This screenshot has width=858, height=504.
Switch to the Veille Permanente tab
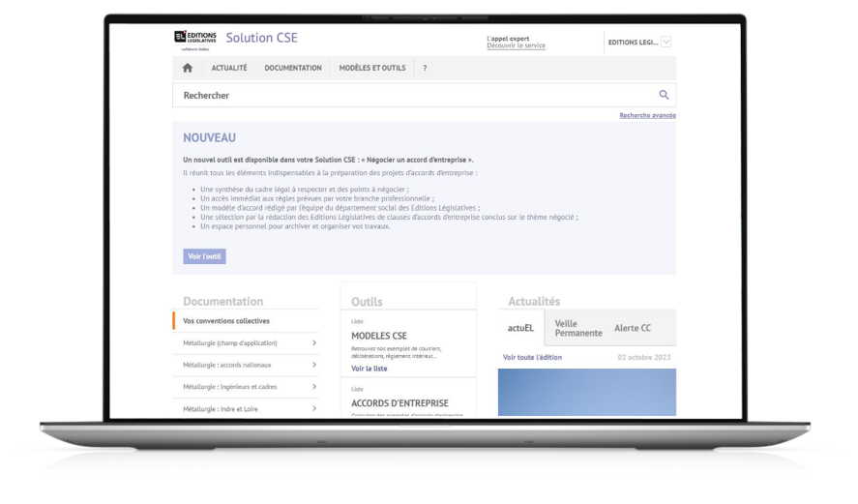[x=578, y=328]
